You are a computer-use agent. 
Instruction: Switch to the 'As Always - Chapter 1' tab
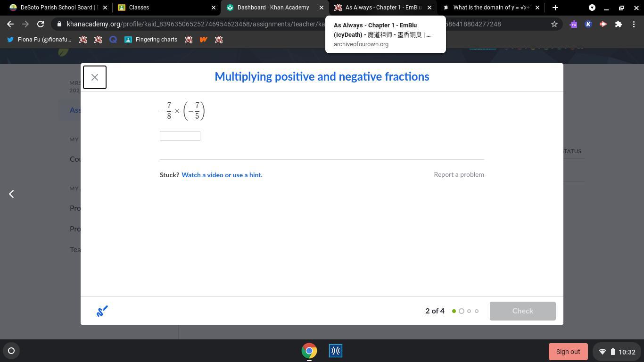coord(382,8)
